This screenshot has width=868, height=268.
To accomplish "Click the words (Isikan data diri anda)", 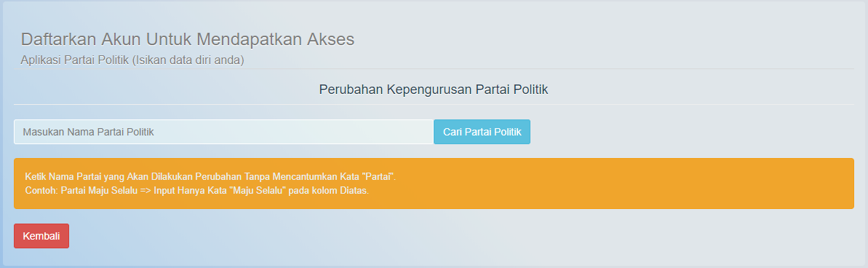I will click(188, 60).
